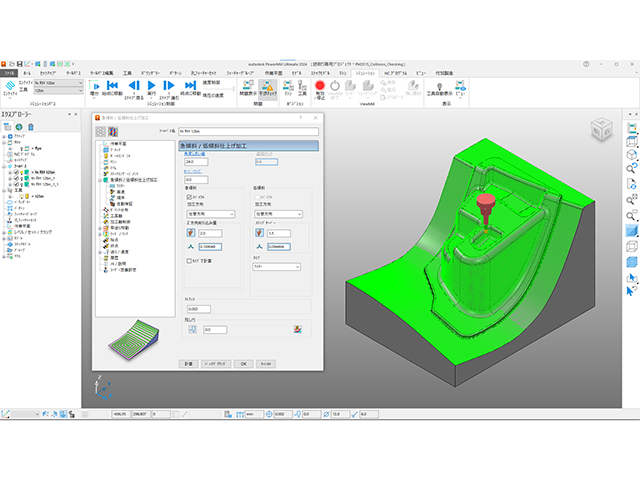Open the steep cut direction dropdown

click(209, 215)
